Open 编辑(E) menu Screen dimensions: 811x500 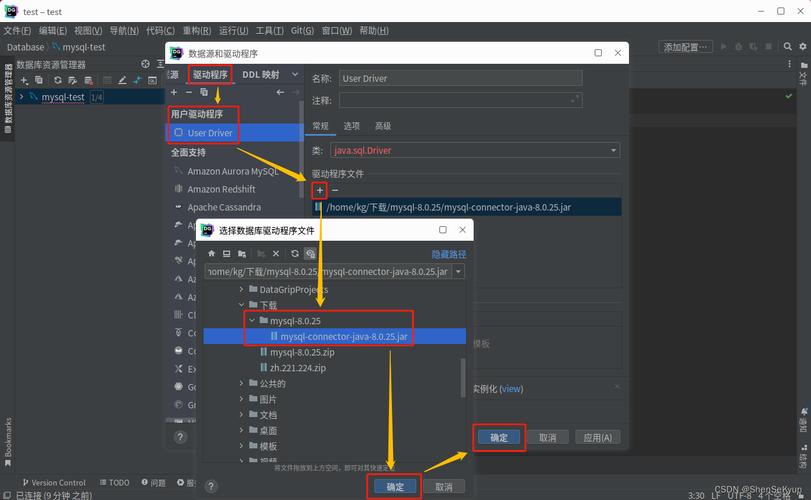coord(53,31)
